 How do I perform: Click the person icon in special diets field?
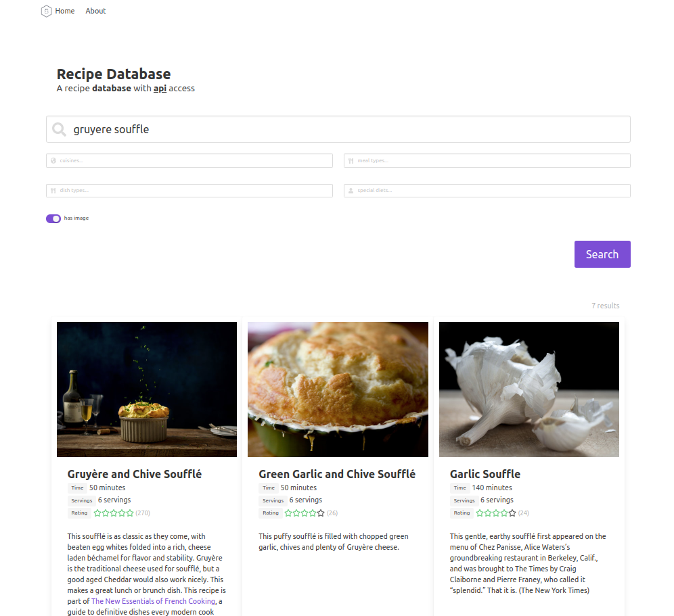pyautogui.click(x=351, y=191)
